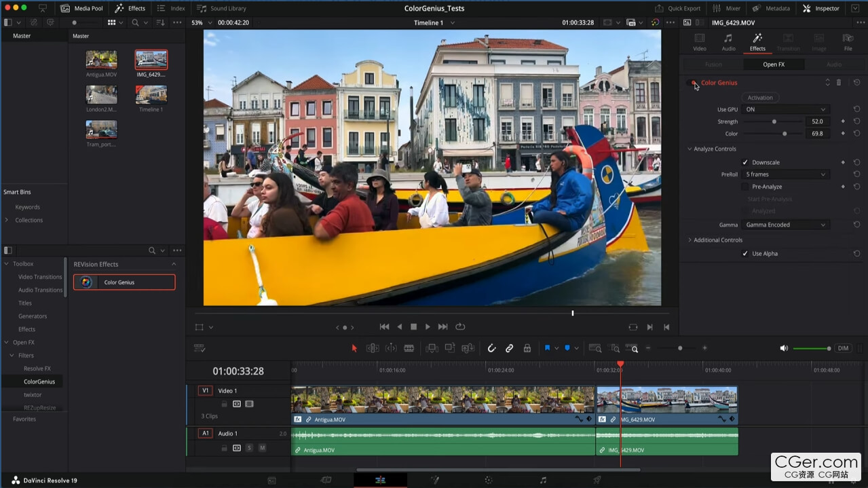The height and width of the screenshot is (488, 868).
Task: Open the Use GPU dropdown
Action: [785, 109]
